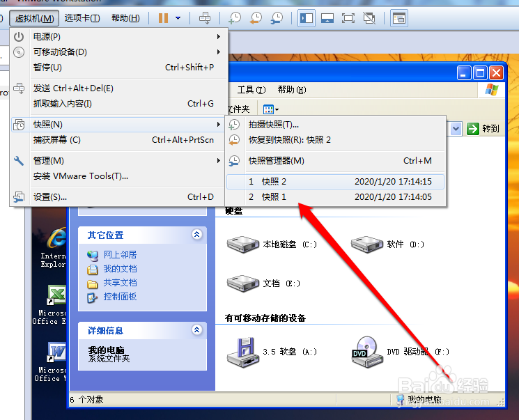Select the 文档 (E:) drive
519x420 pixels.
264,283
